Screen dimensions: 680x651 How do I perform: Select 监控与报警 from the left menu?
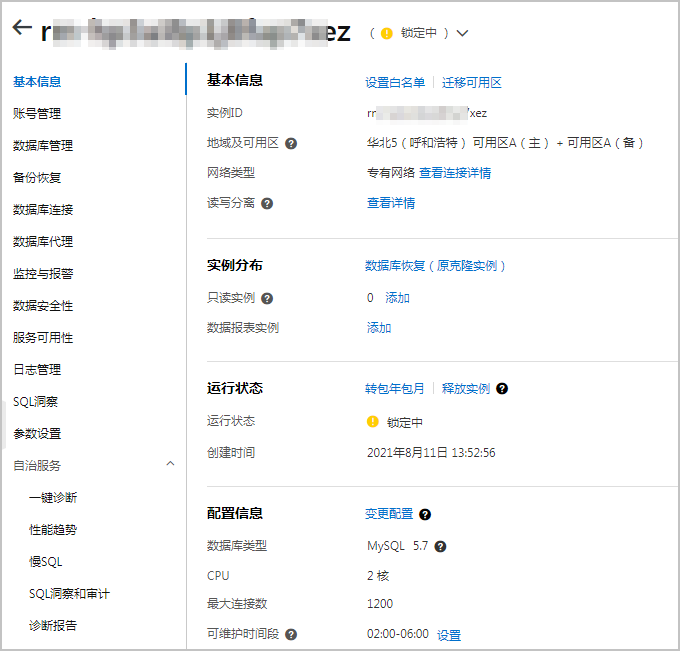(43, 274)
